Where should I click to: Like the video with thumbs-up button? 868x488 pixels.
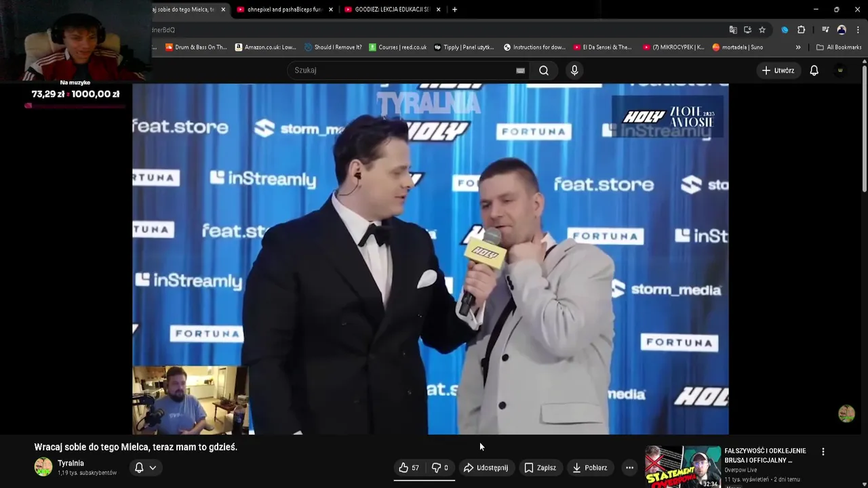point(409,468)
